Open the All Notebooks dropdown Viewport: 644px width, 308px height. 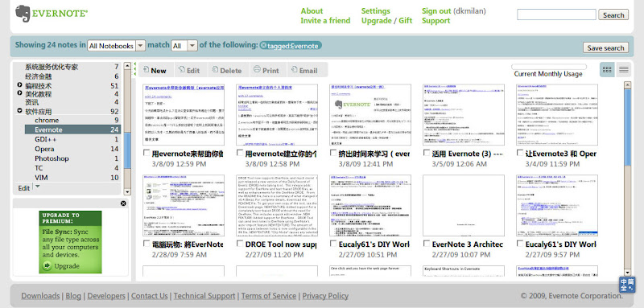[116, 46]
